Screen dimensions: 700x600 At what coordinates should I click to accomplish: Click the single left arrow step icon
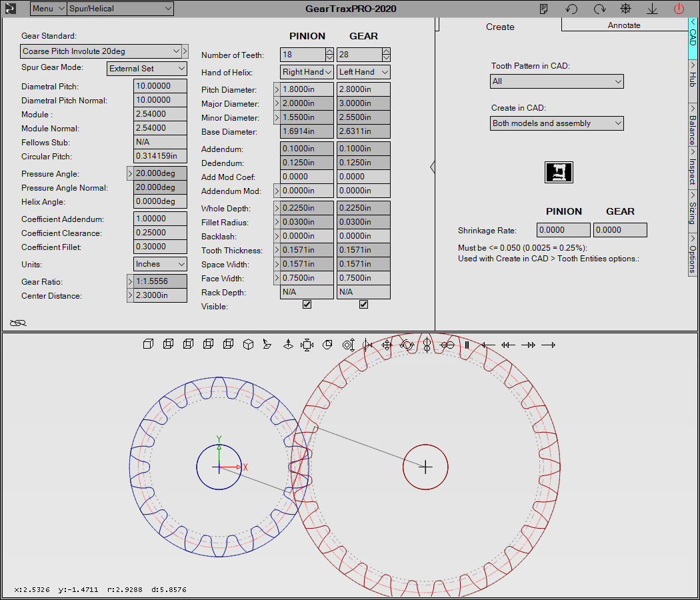pyautogui.click(x=488, y=345)
